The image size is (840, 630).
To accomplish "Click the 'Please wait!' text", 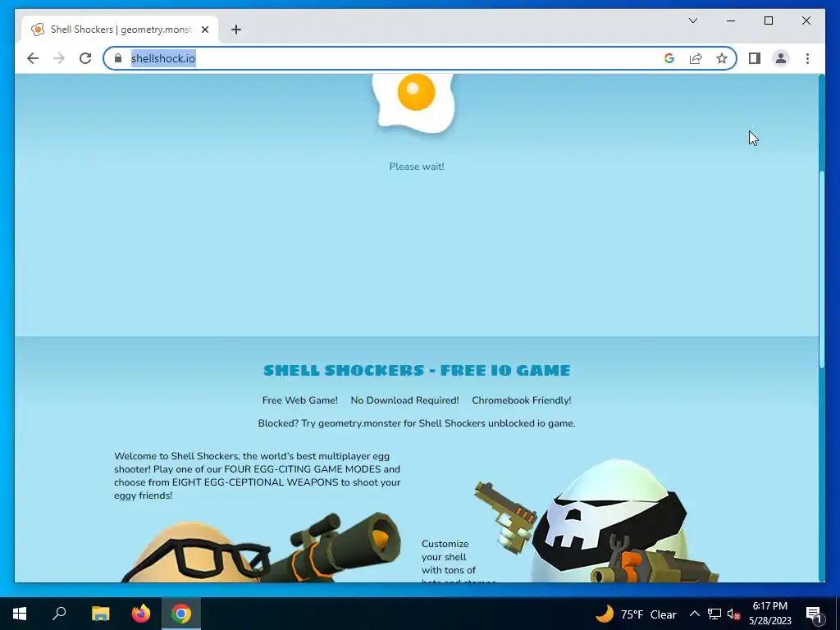I will coord(416,167).
